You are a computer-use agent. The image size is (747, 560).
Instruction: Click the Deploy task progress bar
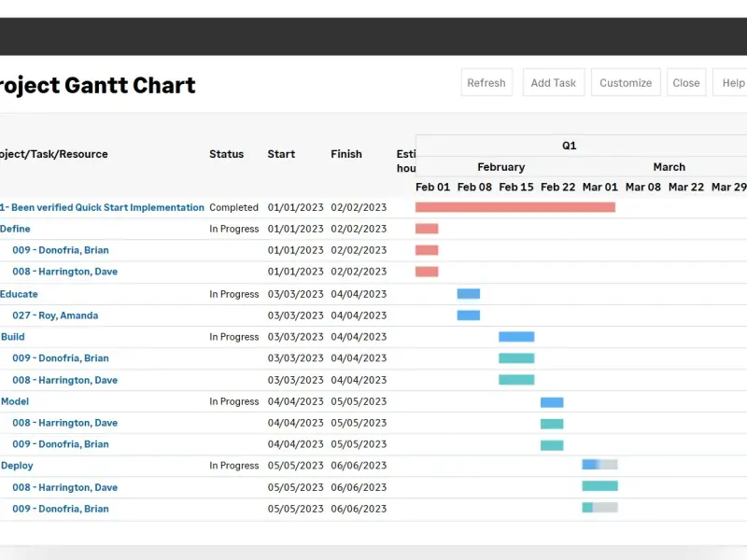[599, 465]
